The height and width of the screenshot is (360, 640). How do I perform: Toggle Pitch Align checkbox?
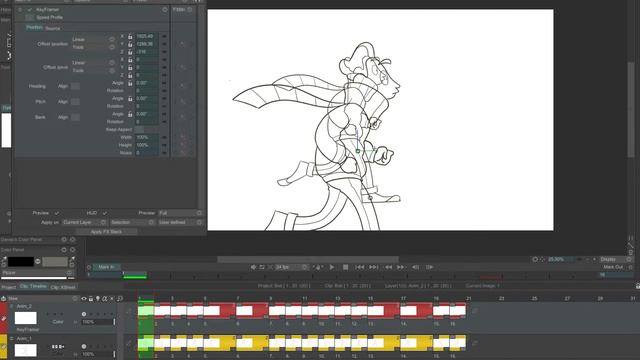pos(75,102)
